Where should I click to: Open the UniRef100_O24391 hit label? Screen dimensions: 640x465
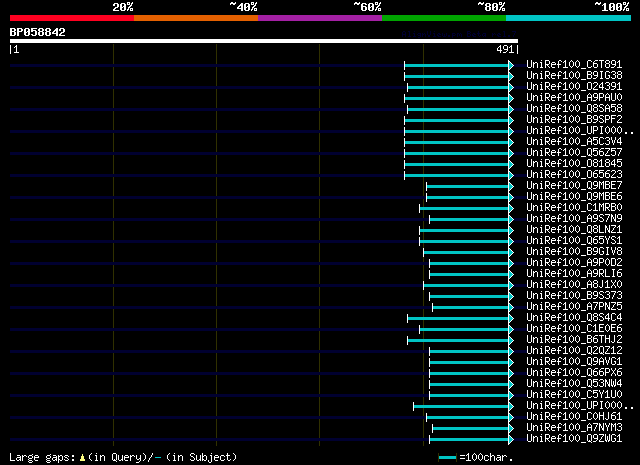click(x=574, y=87)
